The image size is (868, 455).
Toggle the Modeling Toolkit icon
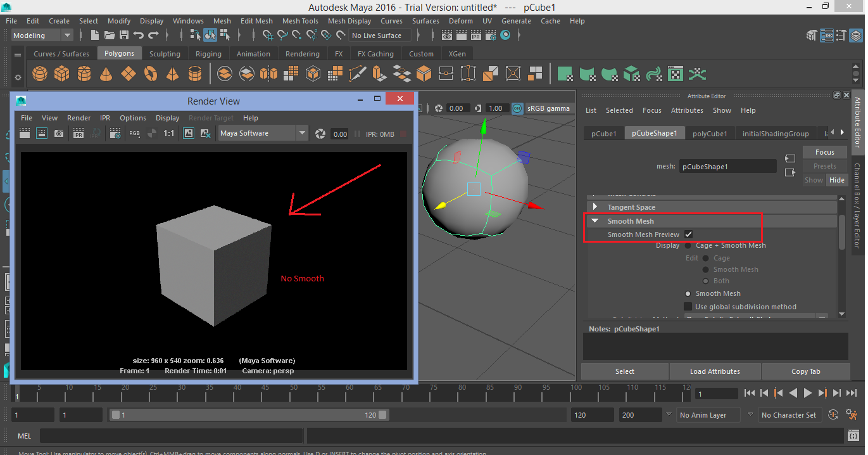(813, 35)
